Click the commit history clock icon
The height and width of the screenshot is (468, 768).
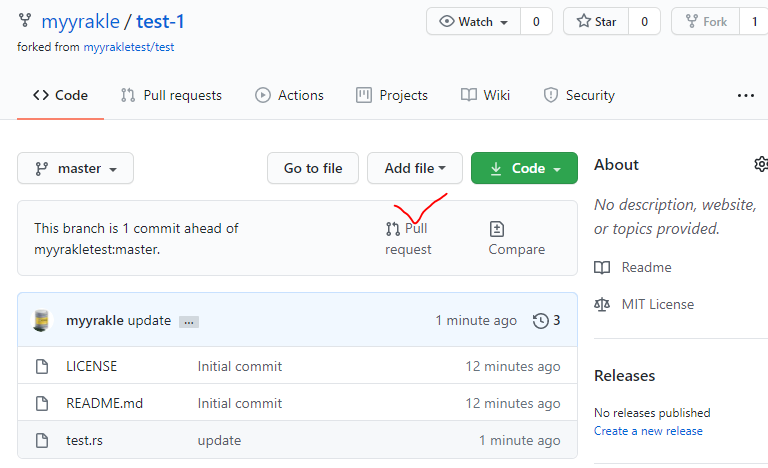pos(541,321)
